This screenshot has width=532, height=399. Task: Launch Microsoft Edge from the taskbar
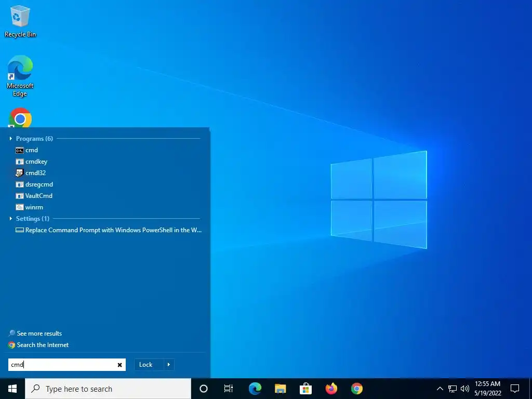pyautogui.click(x=255, y=389)
